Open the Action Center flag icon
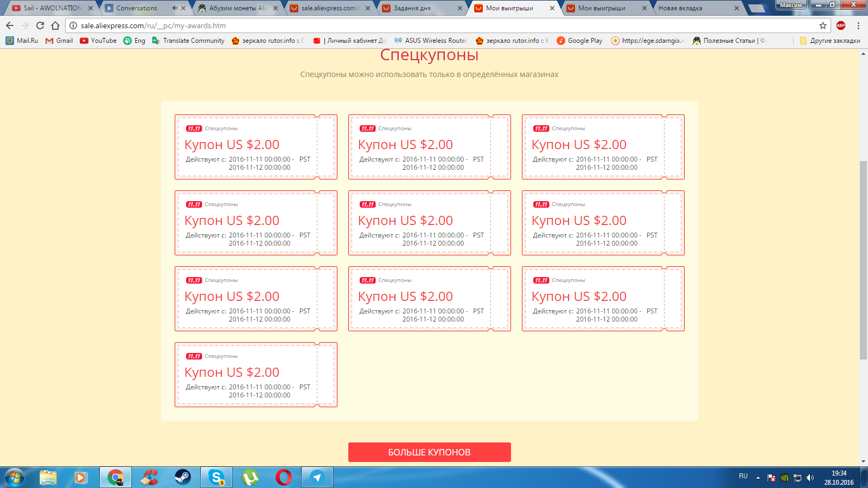The width and height of the screenshot is (868, 488). [x=771, y=478]
